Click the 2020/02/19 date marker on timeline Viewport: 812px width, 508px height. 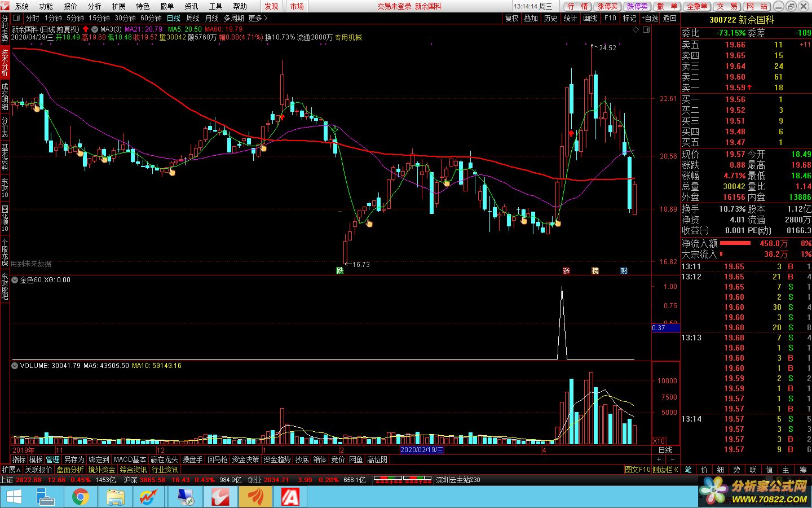[x=422, y=450]
